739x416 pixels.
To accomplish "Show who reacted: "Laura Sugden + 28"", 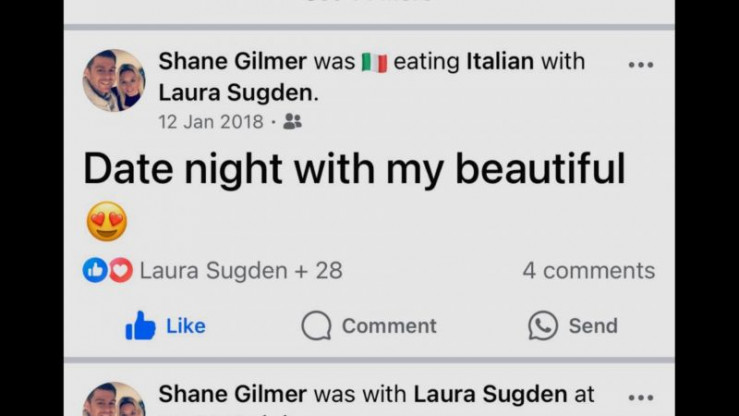I will 240,270.
